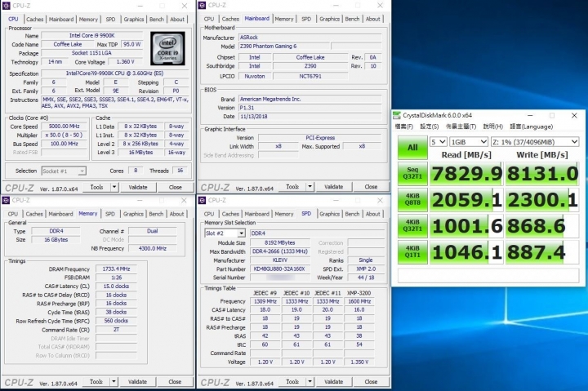
Task: Switch to the Graphics tab in the Mainboard window
Action: pos(330,19)
